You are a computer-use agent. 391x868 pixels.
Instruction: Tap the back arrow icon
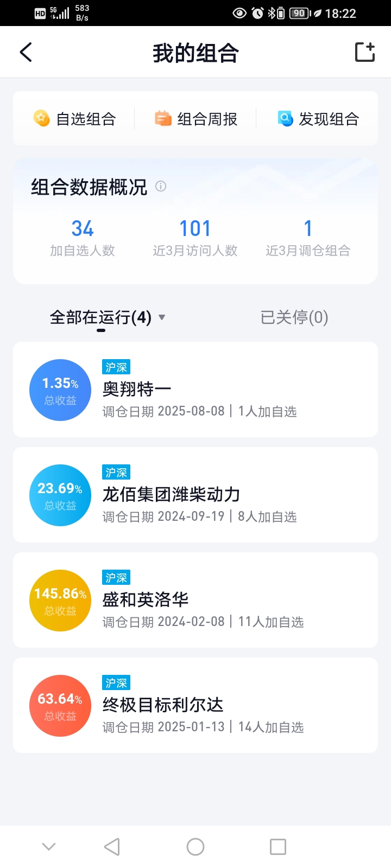click(x=26, y=52)
